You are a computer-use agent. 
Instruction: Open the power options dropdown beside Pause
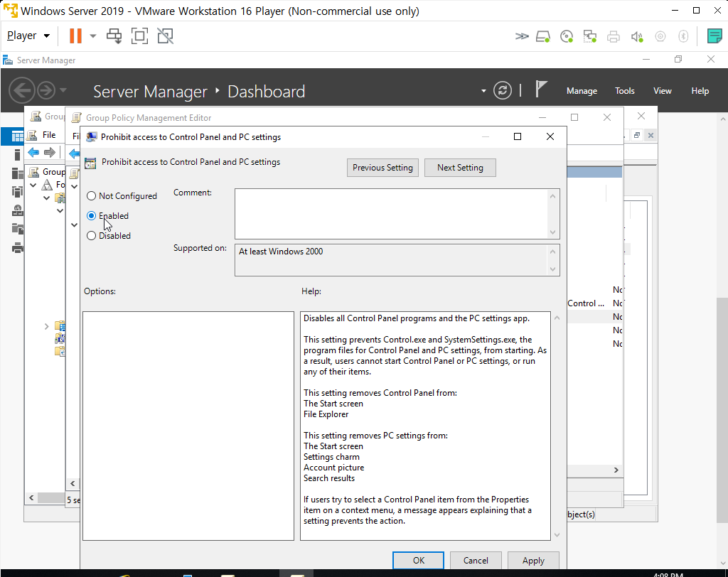point(93,36)
